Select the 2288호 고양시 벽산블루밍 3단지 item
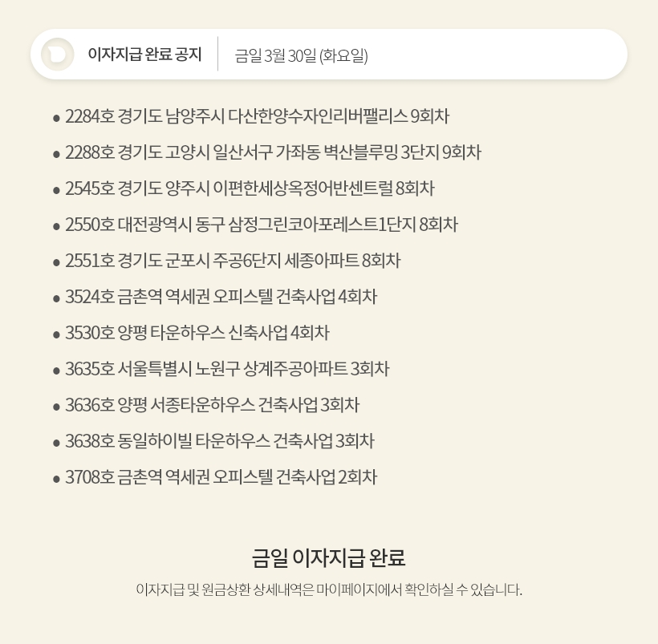This screenshot has height=644, width=658. click(273, 152)
